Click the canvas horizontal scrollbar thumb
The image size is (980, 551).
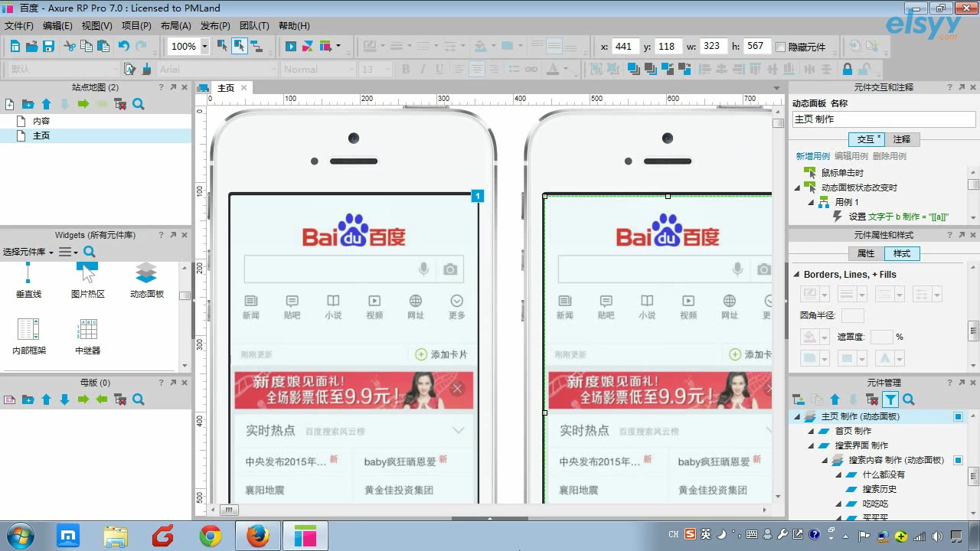click(x=229, y=510)
